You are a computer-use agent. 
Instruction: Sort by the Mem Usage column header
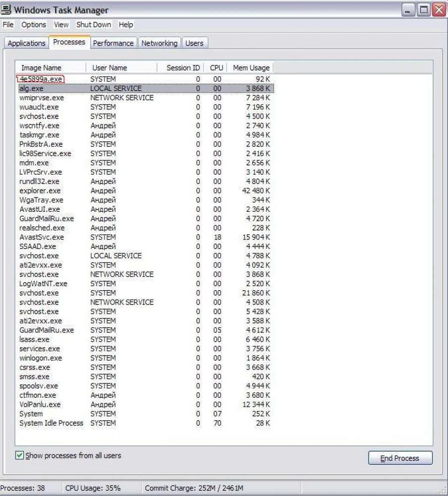250,67
